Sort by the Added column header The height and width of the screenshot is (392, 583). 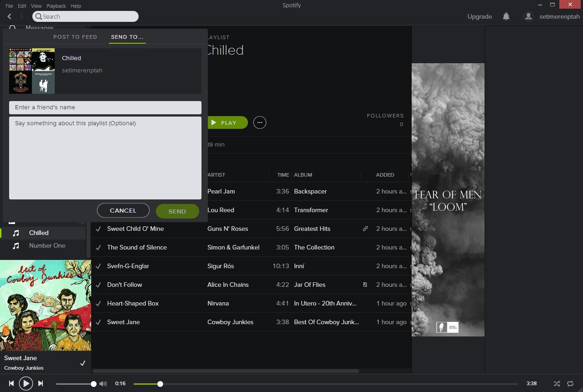tap(385, 175)
